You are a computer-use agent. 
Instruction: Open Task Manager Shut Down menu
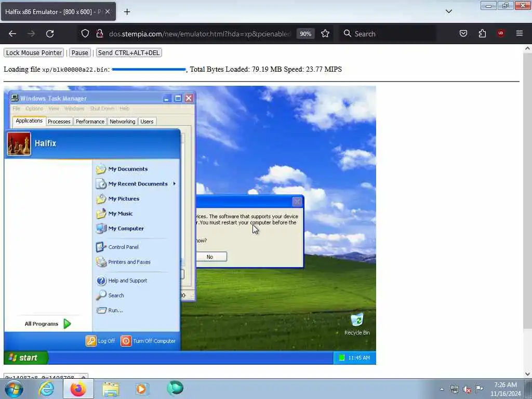pos(102,109)
